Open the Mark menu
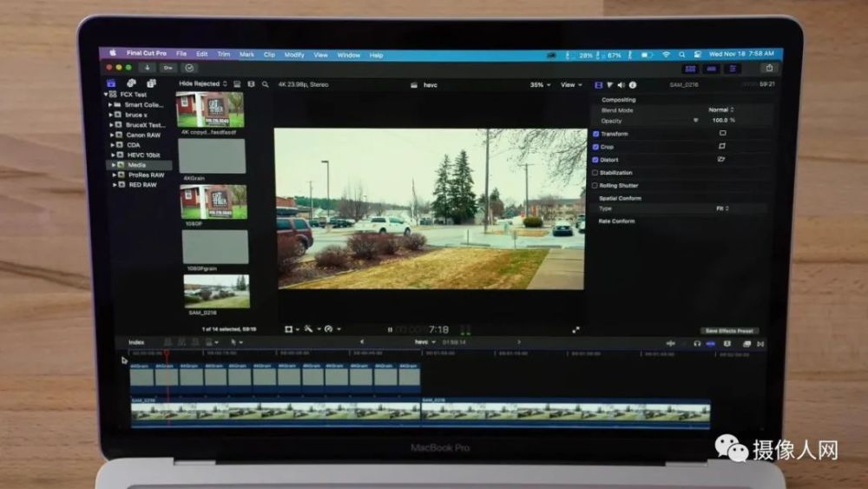 (247, 55)
